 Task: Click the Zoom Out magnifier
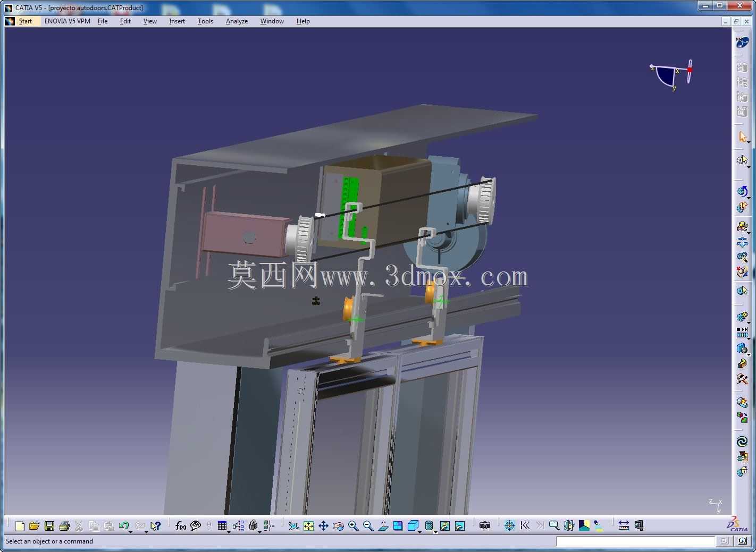pyautogui.click(x=368, y=526)
